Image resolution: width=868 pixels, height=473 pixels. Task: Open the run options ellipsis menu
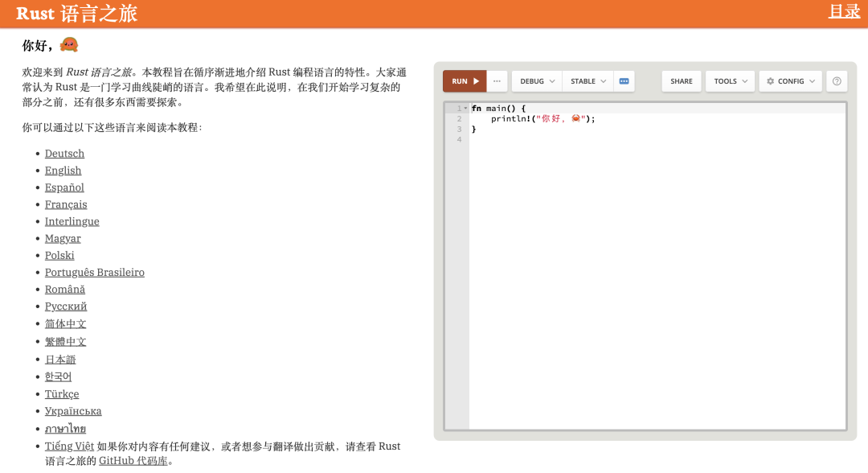point(497,81)
